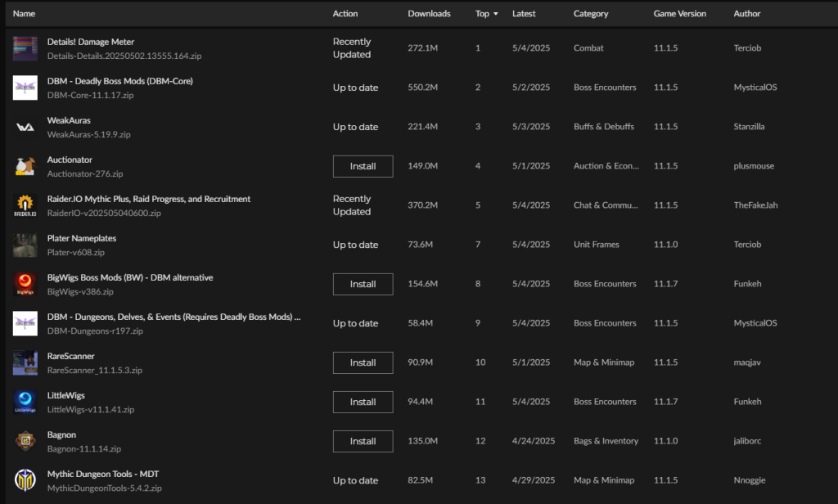The width and height of the screenshot is (838, 504).
Task: Click author TheFakeJah
Action: click(x=755, y=205)
